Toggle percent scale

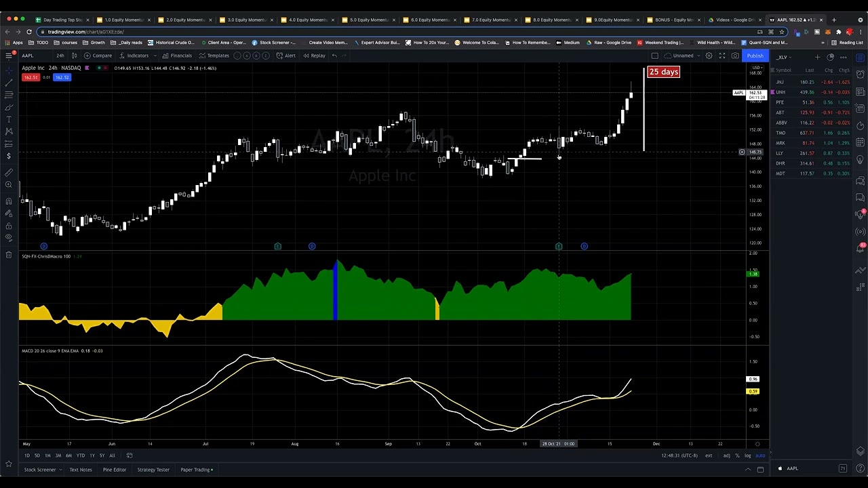coord(738,455)
